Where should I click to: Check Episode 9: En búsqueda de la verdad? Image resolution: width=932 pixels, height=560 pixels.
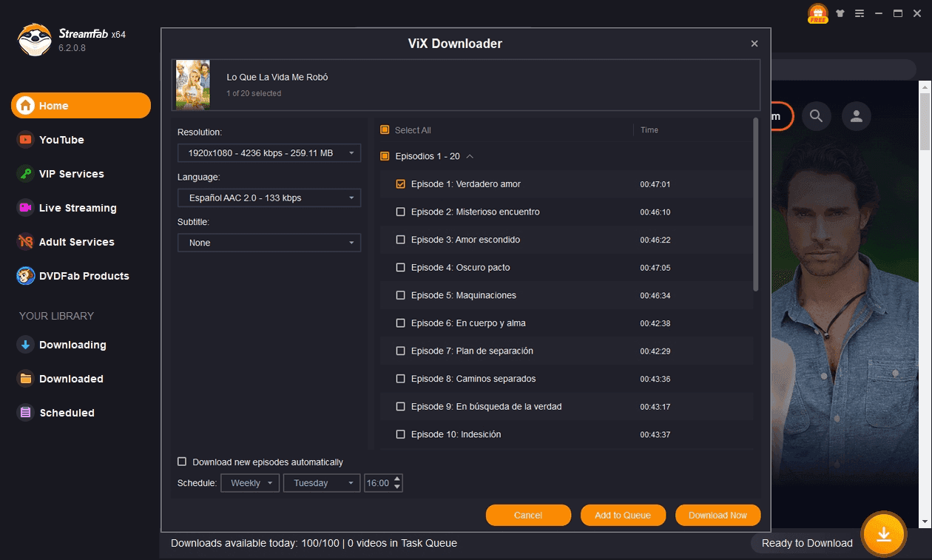point(401,406)
